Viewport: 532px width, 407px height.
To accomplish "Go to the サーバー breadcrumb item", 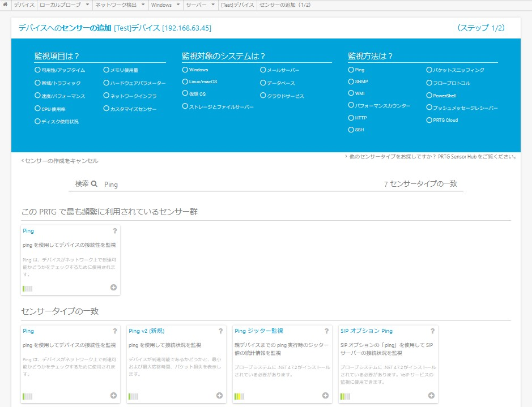I will point(196,5).
